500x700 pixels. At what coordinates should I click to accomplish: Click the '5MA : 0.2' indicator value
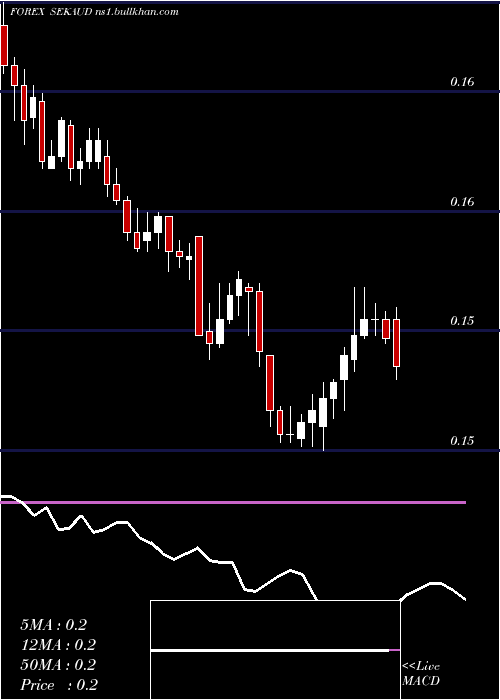(54, 625)
